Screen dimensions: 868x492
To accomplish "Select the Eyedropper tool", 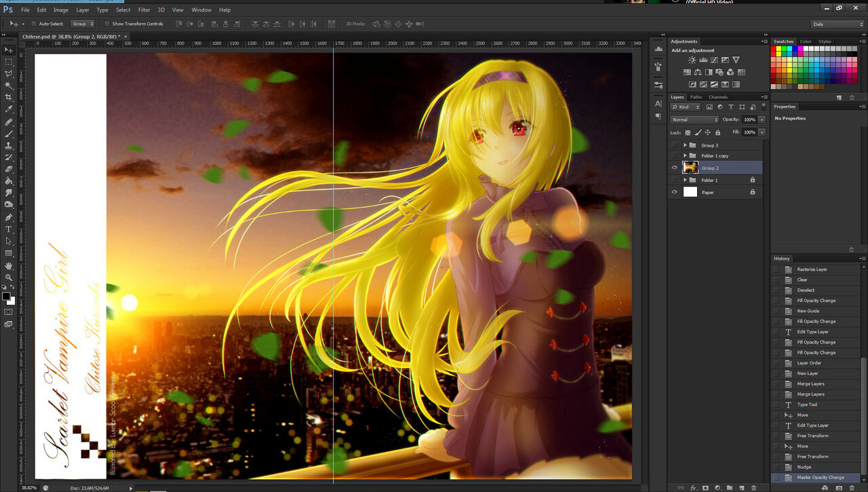I will click(9, 109).
